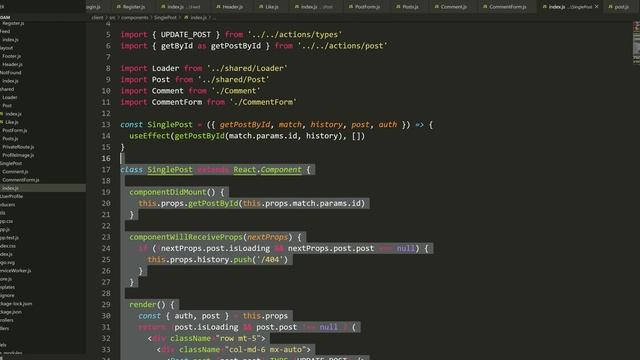Viewport: 640px width, 360px height.
Task: Click the JS icon on Comment.js tab
Action: [x=436, y=7]
